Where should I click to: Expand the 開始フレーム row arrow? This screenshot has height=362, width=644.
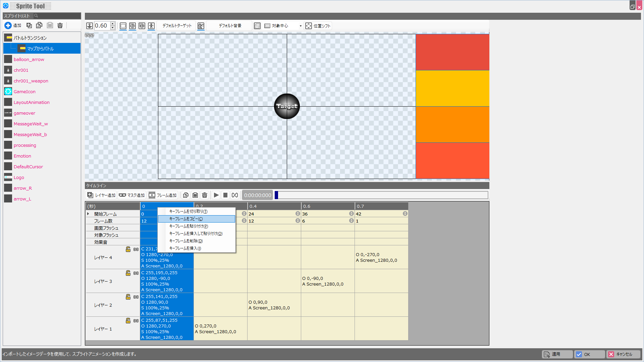(88, 214)
